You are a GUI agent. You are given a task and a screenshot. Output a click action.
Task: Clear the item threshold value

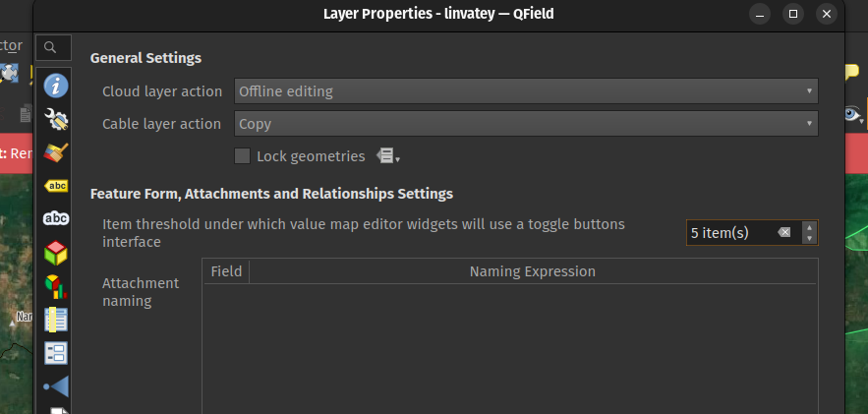tap(783, 233)
